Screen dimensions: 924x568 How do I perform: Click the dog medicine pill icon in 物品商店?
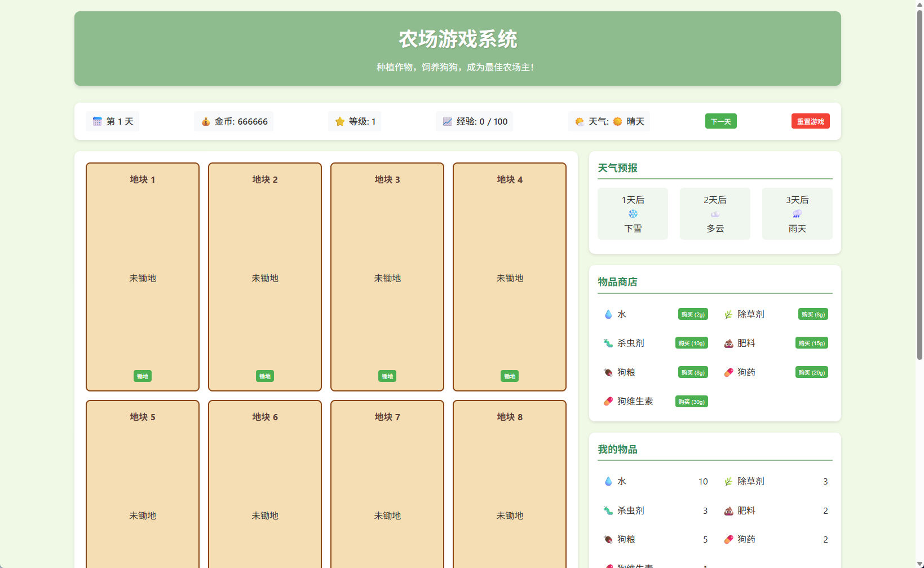[x=728, y=372]
